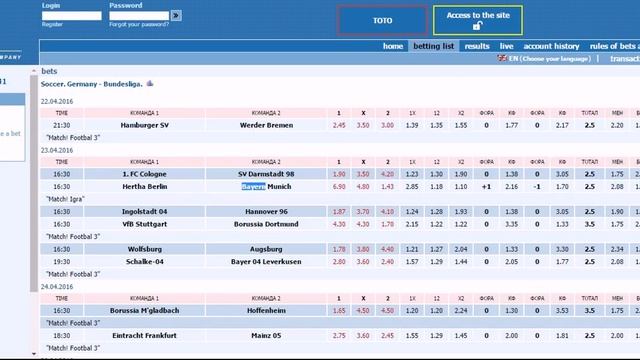
Task: Click the scrollbar down arrow
Action: pyautogui.click(x=34, y=354)
